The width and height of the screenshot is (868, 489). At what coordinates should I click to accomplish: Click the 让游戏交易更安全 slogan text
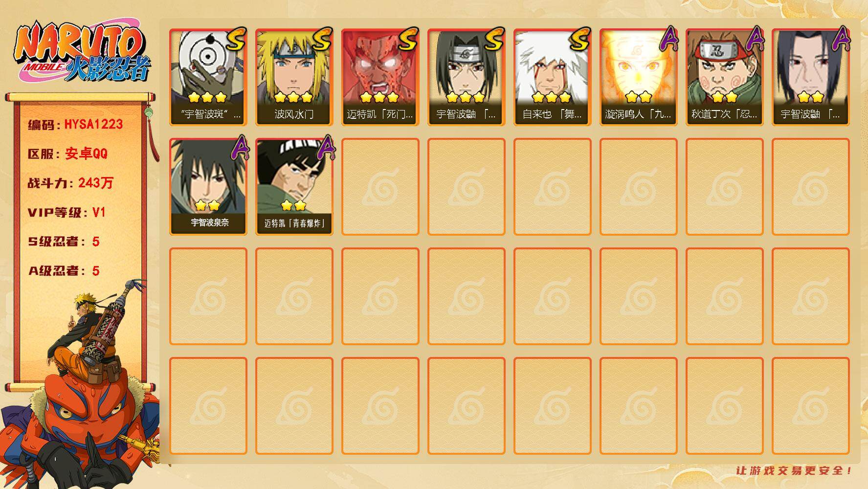pyautogui.click(x=794, y=470)
